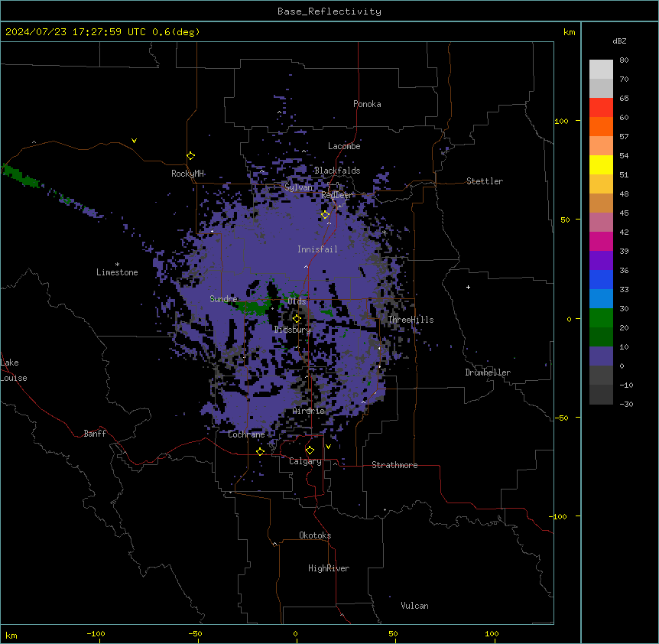Click the -30 value in dBZ legend
659x644 pixels.
click(626, 404)
